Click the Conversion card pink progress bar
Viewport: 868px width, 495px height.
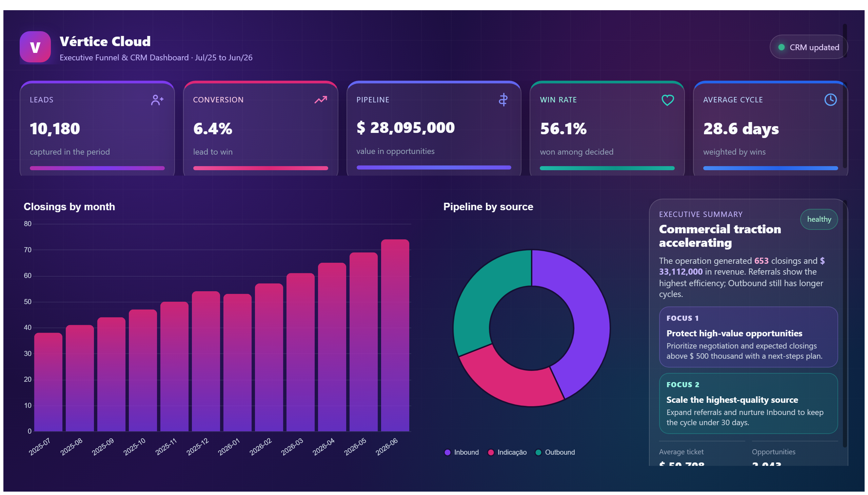tap(260, 168)
